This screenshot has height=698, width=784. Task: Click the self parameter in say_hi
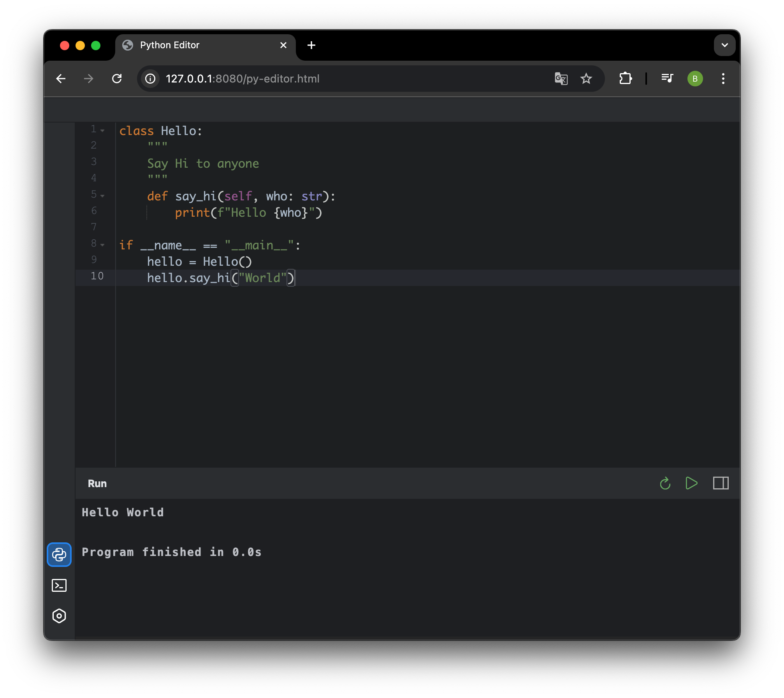click(238, 196)
